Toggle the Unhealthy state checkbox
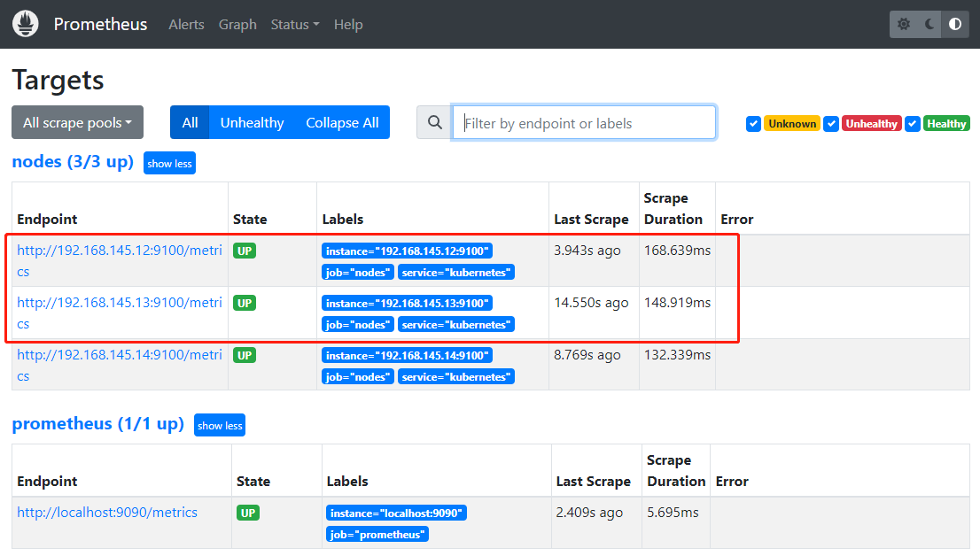 (830, 124)
